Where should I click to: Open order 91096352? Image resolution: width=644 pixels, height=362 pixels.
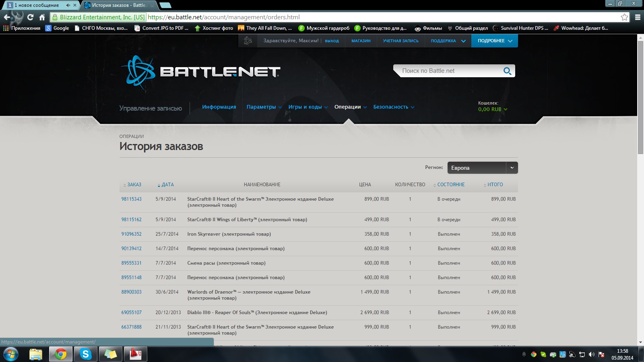pyautogui.click(x=132, y=234)
